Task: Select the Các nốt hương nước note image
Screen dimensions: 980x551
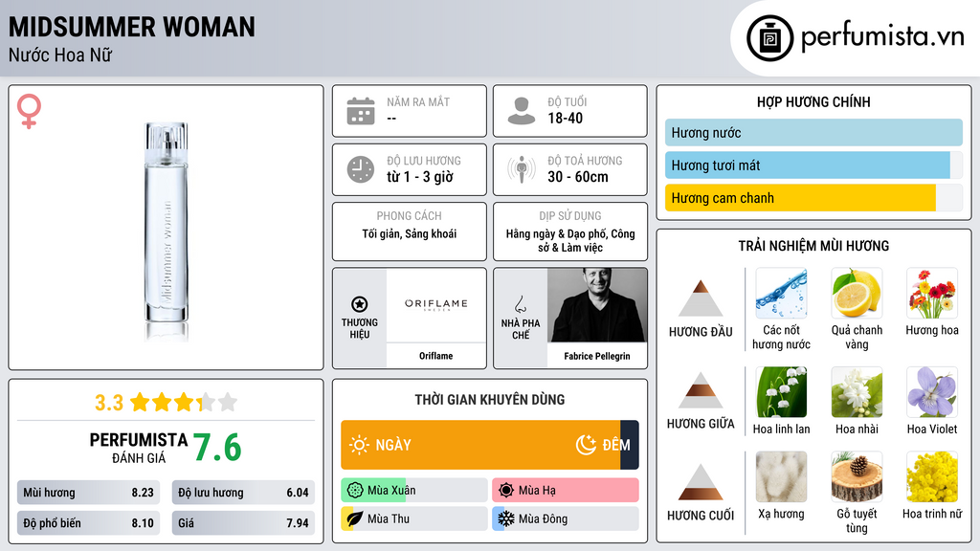Action: click(x=781, y=293)
